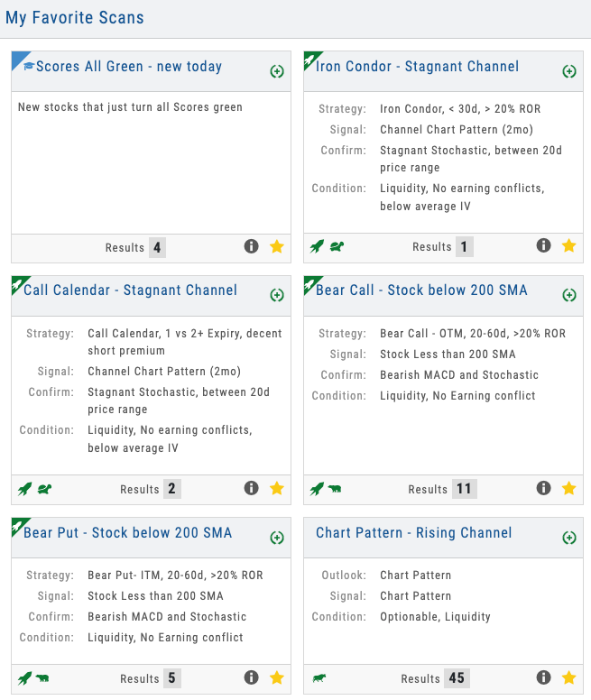Click info icon on Chart Pattern card
The width and height of the screenshot is (591, 700).
pos(543,677)
